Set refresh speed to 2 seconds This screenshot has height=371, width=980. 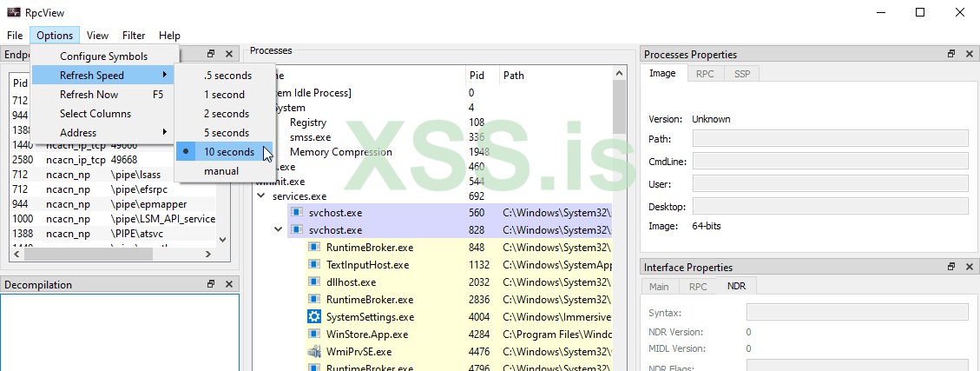[x=224, y=114]
